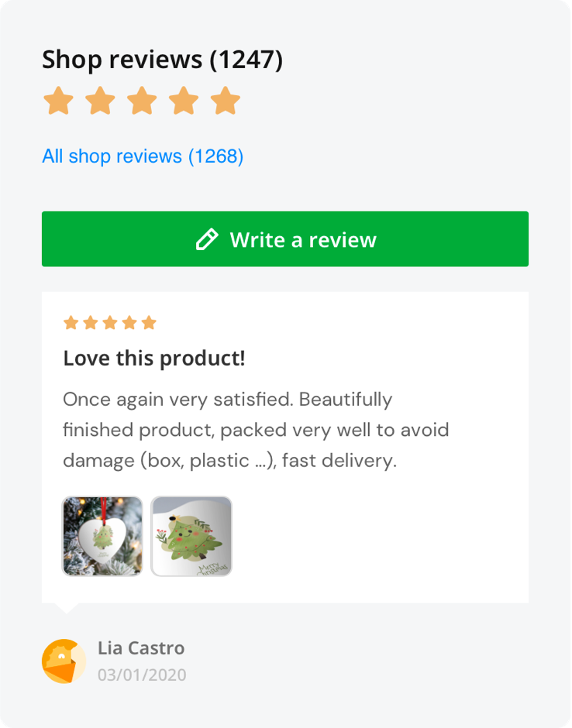
Task: Click the last small star in the review card
Action: 149,323
